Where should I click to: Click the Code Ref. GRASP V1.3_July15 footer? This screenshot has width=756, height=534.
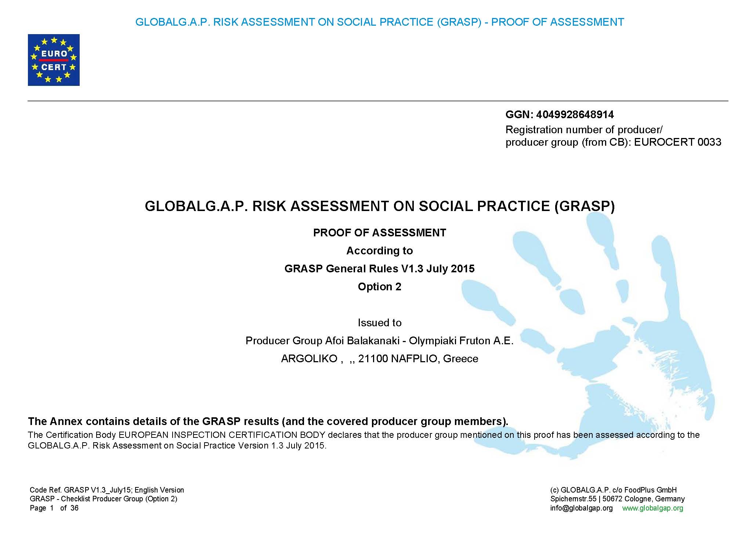pos(106,490)
